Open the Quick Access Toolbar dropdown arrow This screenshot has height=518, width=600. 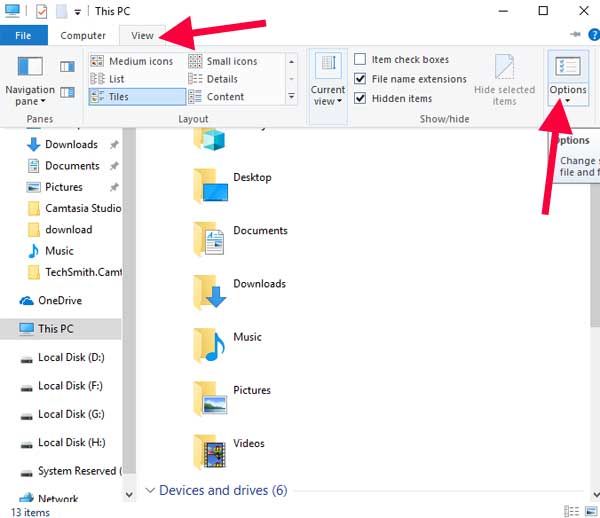pyautogui.click(x=78, y=12)
